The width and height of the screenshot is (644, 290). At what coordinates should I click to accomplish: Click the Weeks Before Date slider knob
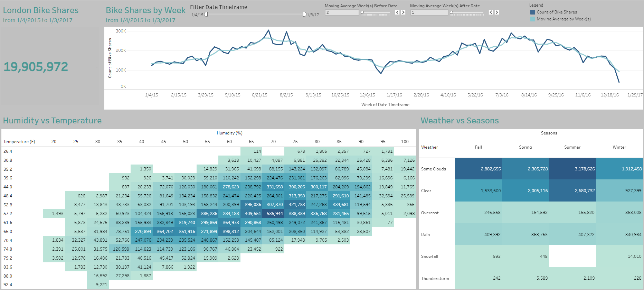[362, 12]
